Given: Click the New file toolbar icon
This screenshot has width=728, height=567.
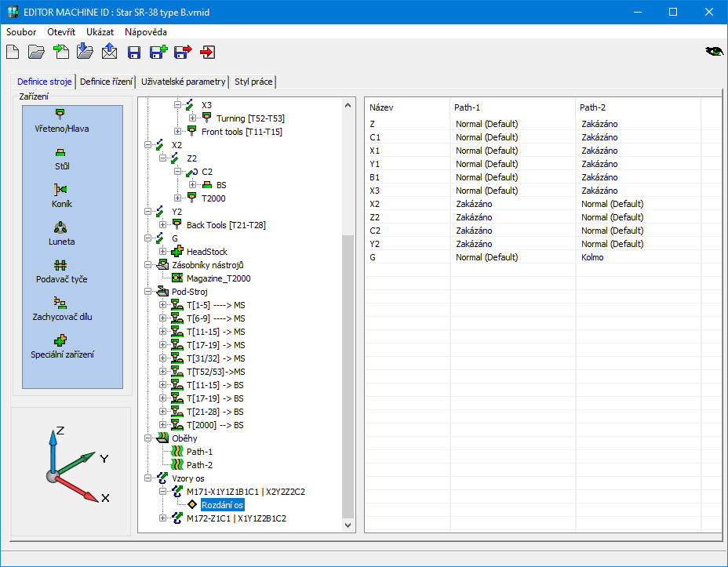Looking at the screenshot, I should coord(13,53).
